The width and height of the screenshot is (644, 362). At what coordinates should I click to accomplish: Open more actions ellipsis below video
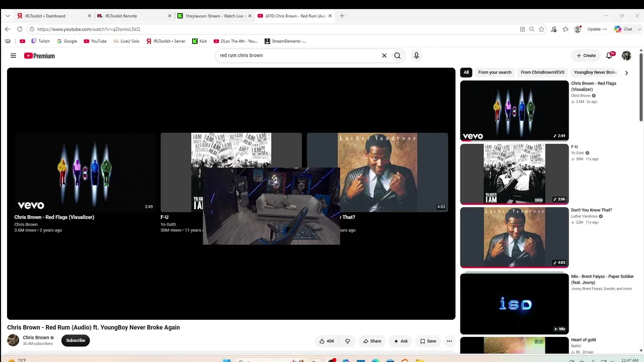point(449,341)
